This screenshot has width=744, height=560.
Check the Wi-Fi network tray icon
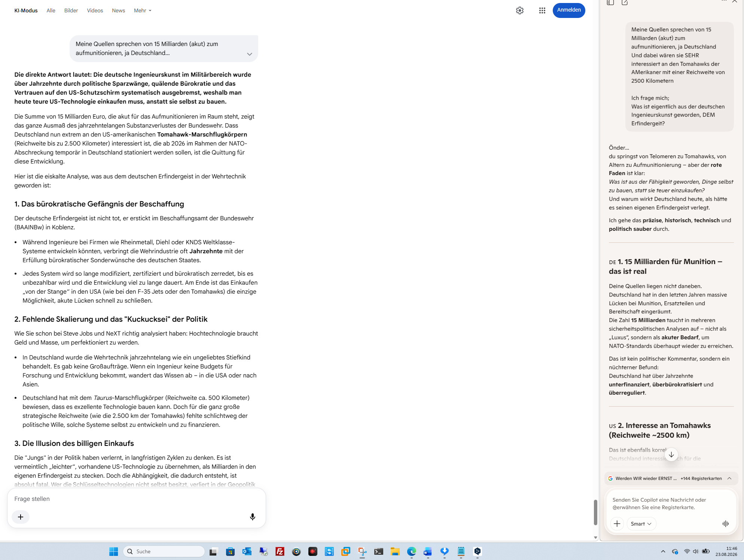click(687, 551)
